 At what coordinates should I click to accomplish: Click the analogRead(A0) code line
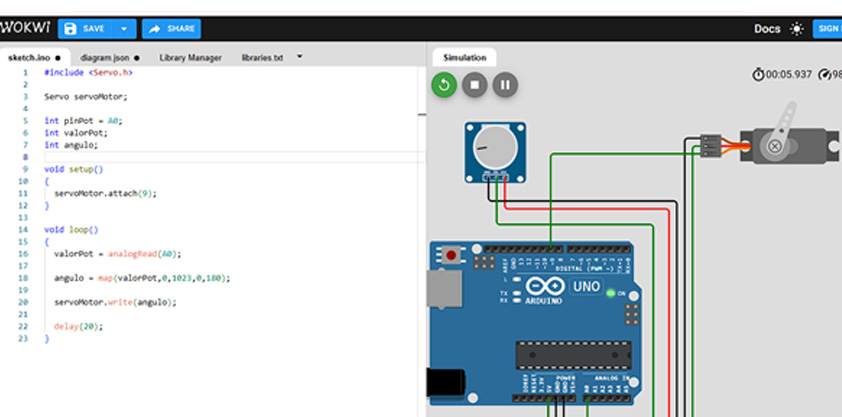coord(118,254)
